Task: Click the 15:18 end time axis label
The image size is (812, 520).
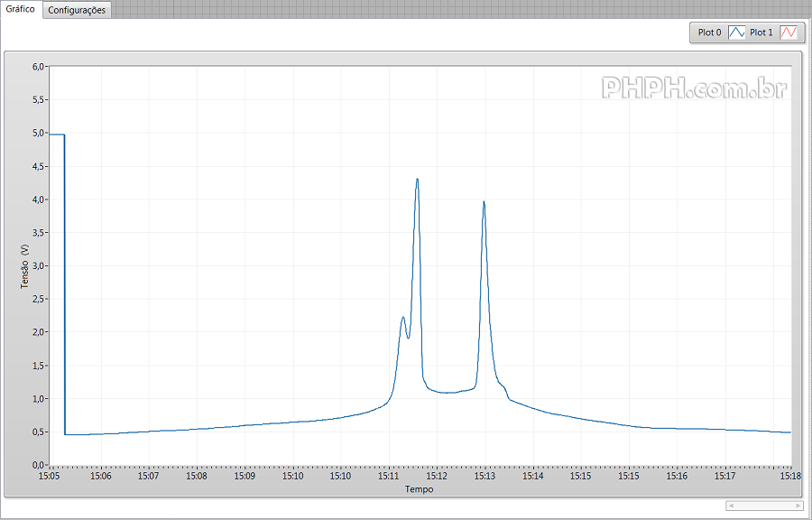Action: pos(790,476)
